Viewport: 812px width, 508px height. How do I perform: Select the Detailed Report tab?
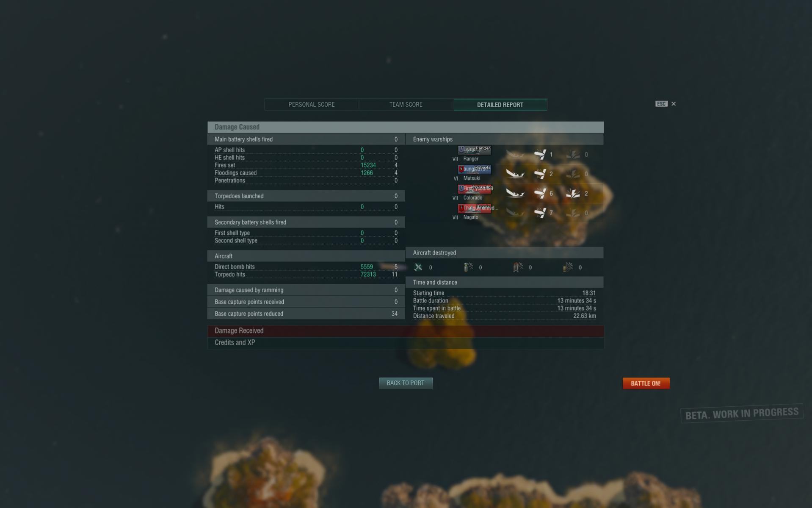point(500,105)
